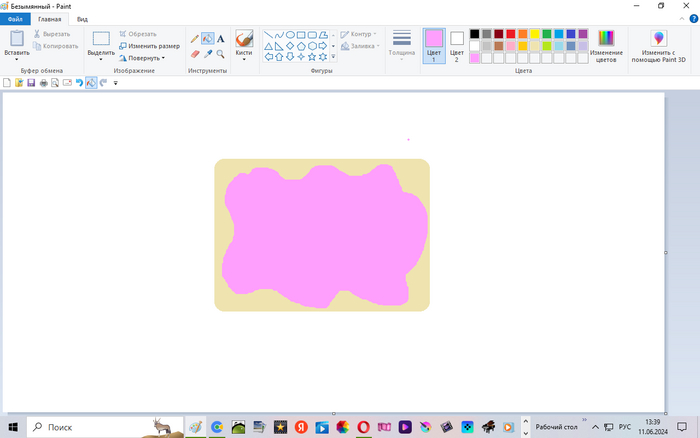Activate the Цвет 2 color slot
Image resolution: width=700 pixels, height=438 pixels.
click(x=457, y=45)
